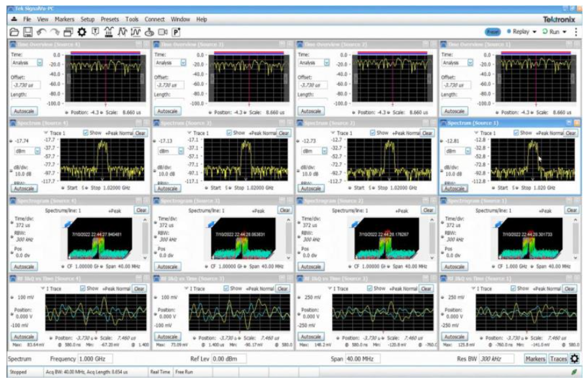Viewport: 588px width, 381px height.
Task: Open dBm units dropdown in Spectrum Source 1
Action: coord(468,151)
